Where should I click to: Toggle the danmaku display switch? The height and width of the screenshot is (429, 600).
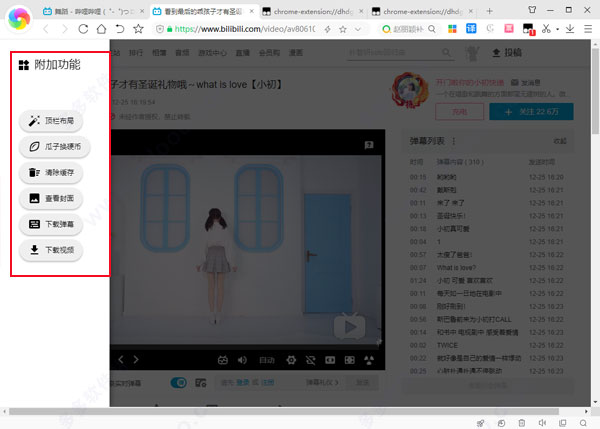pos(179,382)
